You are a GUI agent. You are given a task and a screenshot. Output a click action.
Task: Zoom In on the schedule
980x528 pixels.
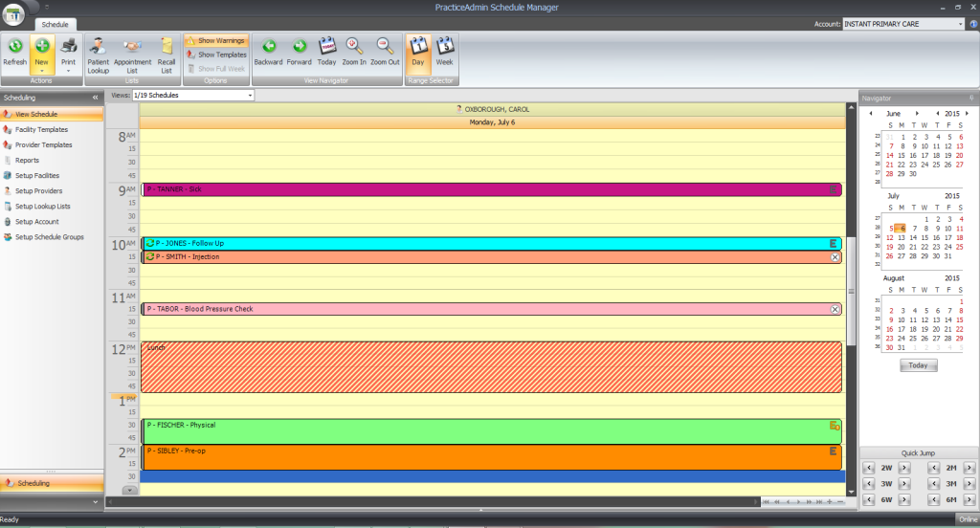click(x=355, y=51)
